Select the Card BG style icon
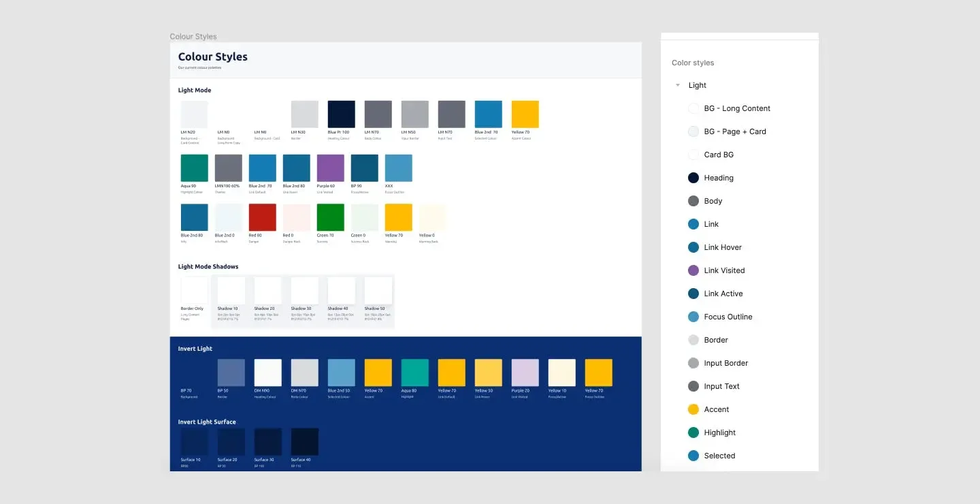Screen dimensions: 980x504 click(x=693, y=155)
